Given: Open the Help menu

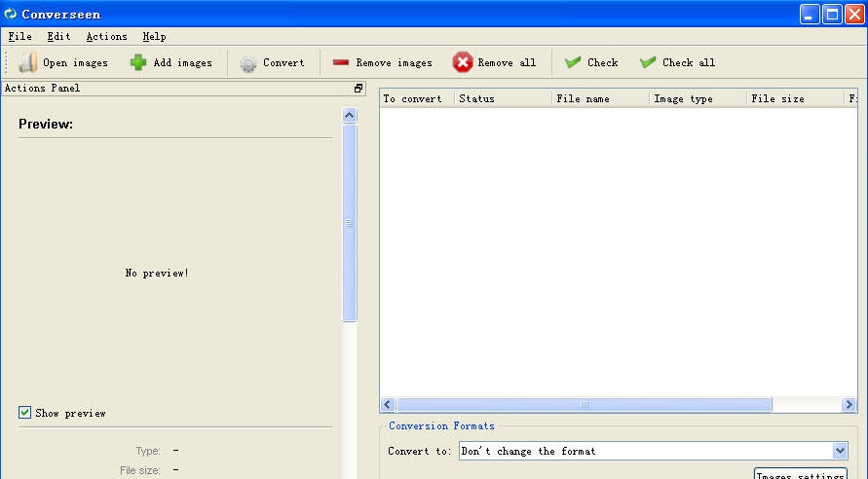Looking at the screenshot, I should 154,36.
